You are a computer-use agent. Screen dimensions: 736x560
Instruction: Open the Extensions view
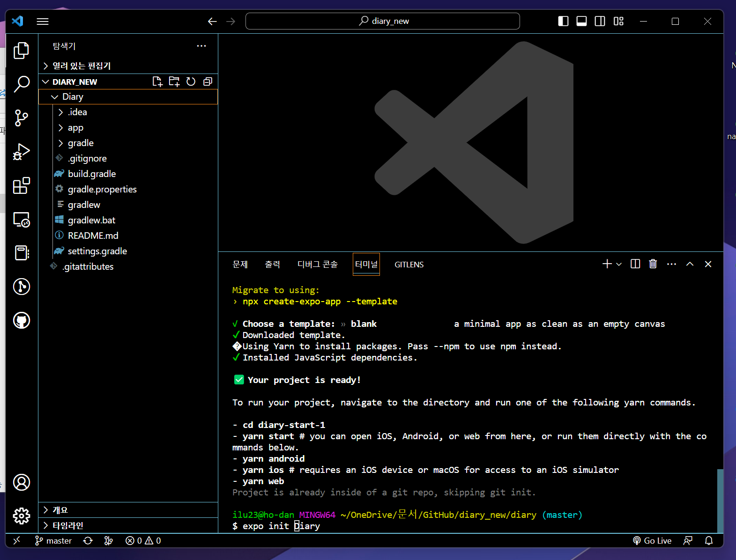click(x=22, y=185)
